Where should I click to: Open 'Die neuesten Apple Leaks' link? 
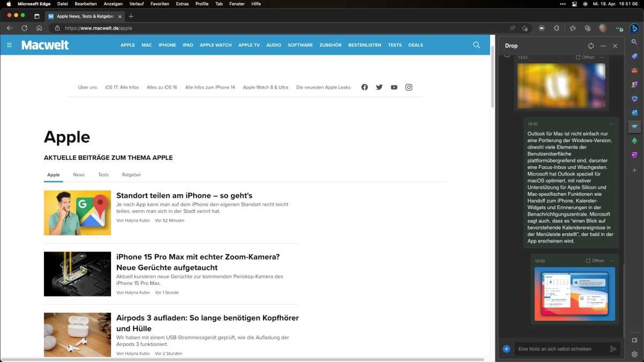(323, 87)
